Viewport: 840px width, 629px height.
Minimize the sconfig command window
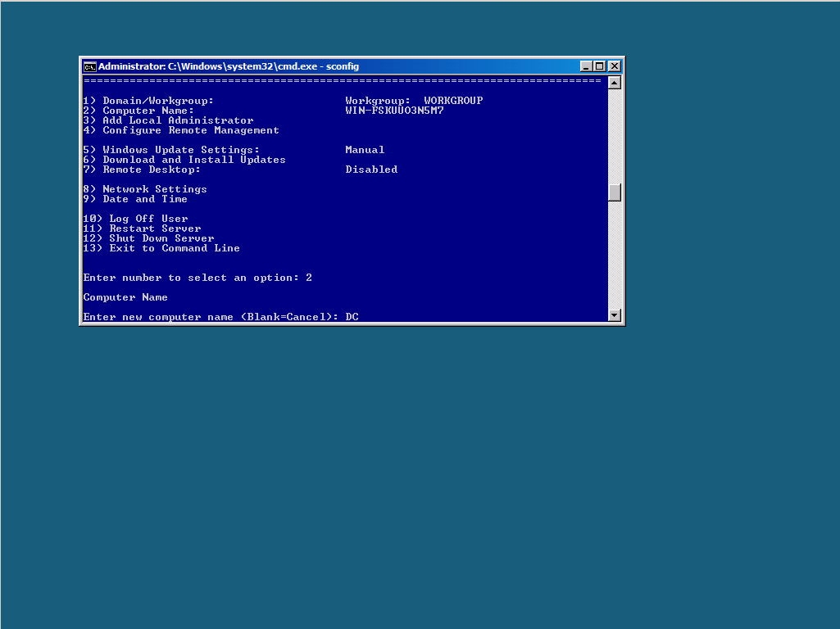tap(587, 66)
